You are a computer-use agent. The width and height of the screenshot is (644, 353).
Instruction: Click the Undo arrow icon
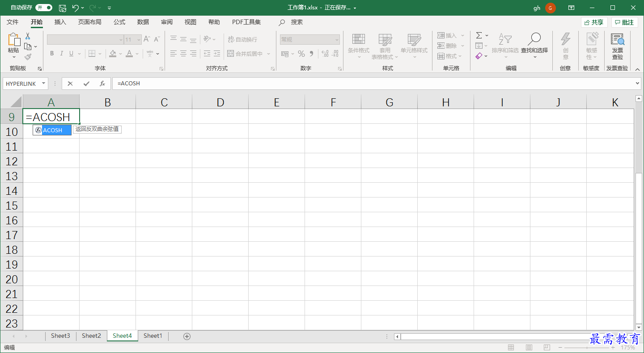[x=75, y=8]
